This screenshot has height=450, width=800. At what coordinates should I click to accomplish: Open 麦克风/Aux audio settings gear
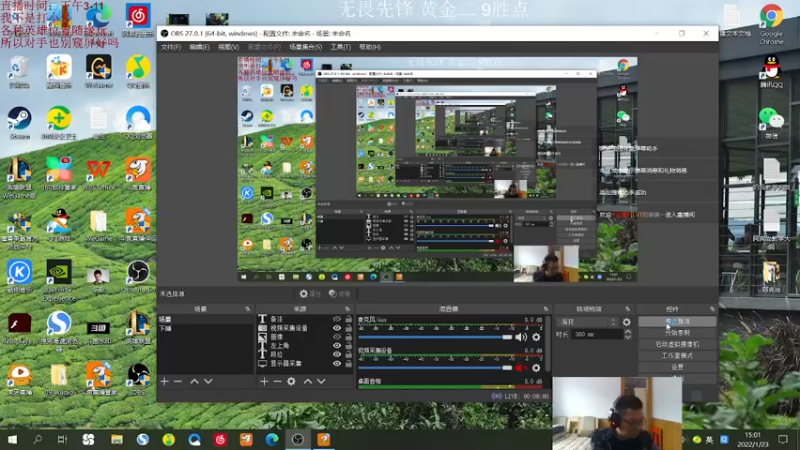[x=536, y=337]
